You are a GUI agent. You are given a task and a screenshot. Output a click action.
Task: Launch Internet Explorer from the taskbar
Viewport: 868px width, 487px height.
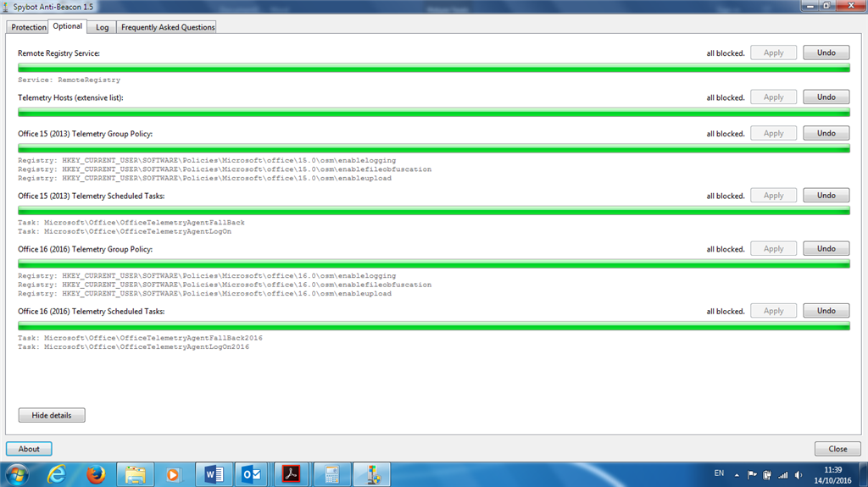(57, 475)
